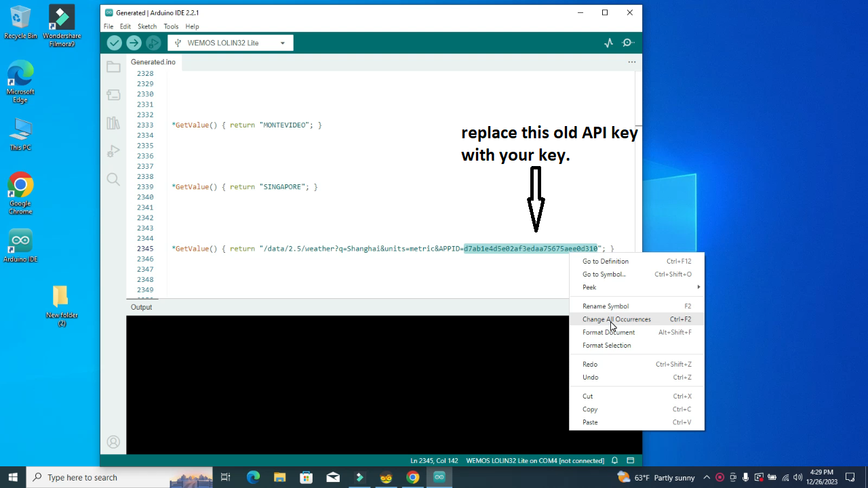This screenshot has width=868, height=488.
Task: Open the Mail app in taskbar
Action: click(333, 477)
